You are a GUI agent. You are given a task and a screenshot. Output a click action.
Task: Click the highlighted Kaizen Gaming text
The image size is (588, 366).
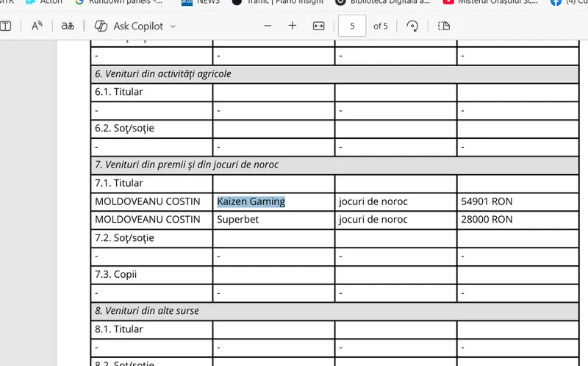(x=251, y=201)
